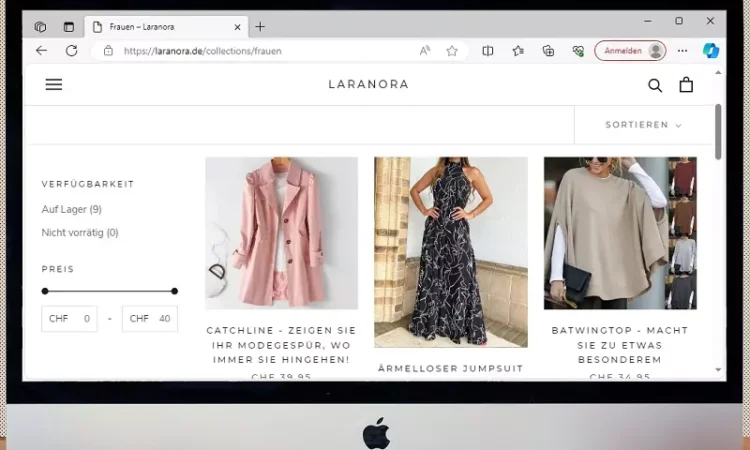
Task: Click scrollbar down arrow
Action: click(x=718, y=370)
